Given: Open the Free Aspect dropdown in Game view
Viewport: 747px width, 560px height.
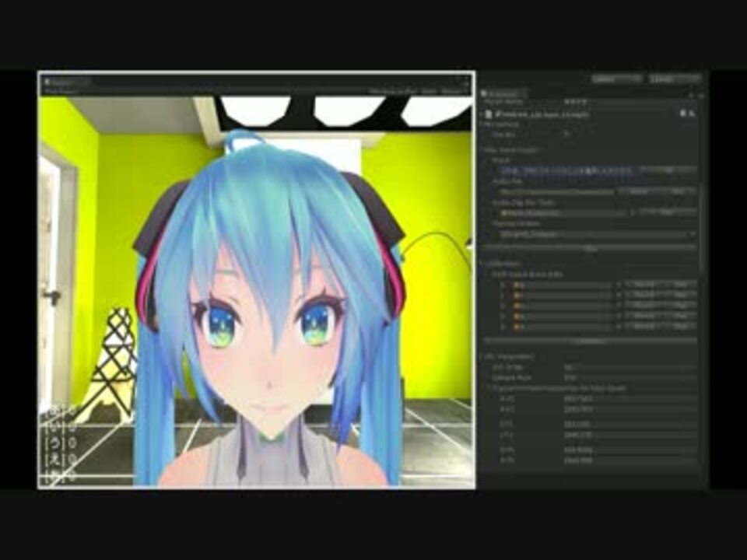Looking at the screenshot, I should [x=62, y=91].
